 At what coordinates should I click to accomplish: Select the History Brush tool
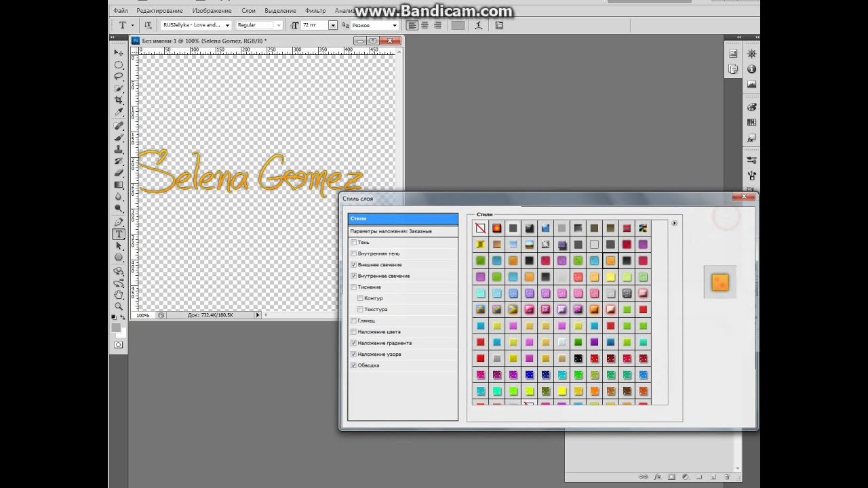pos(119,161)
